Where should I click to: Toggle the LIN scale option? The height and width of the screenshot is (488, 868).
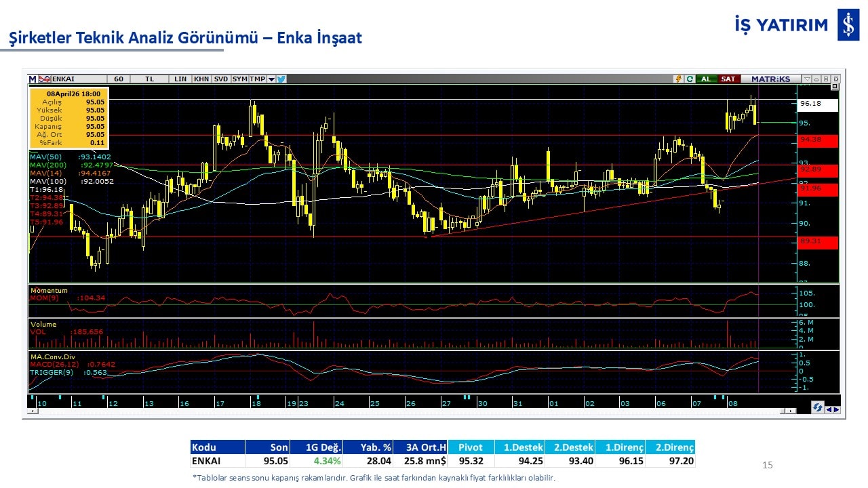tap(180, 79)
